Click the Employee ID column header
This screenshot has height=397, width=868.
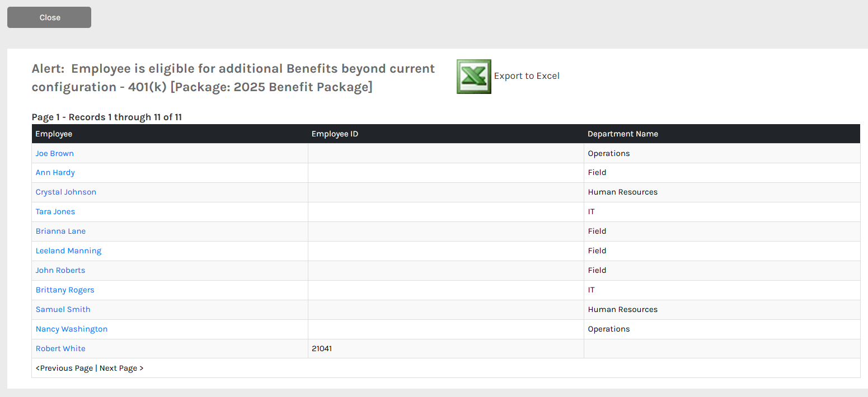tap(446, 134)
